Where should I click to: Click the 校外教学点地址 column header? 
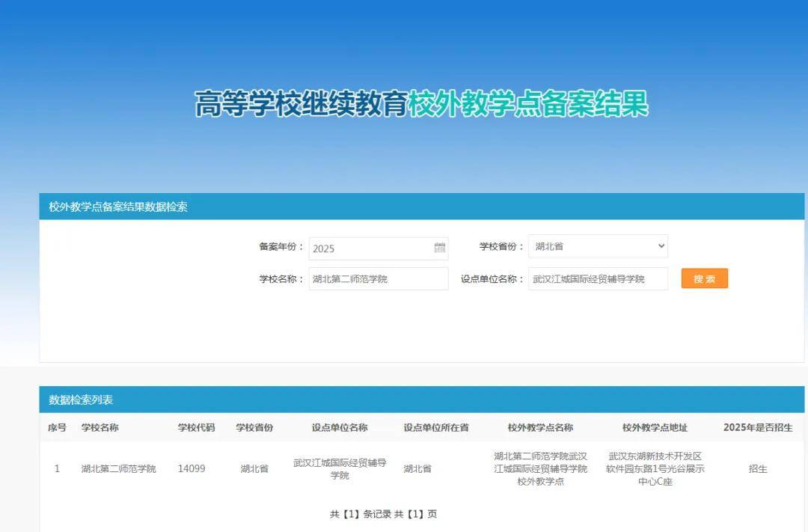(x=655, y=427)
